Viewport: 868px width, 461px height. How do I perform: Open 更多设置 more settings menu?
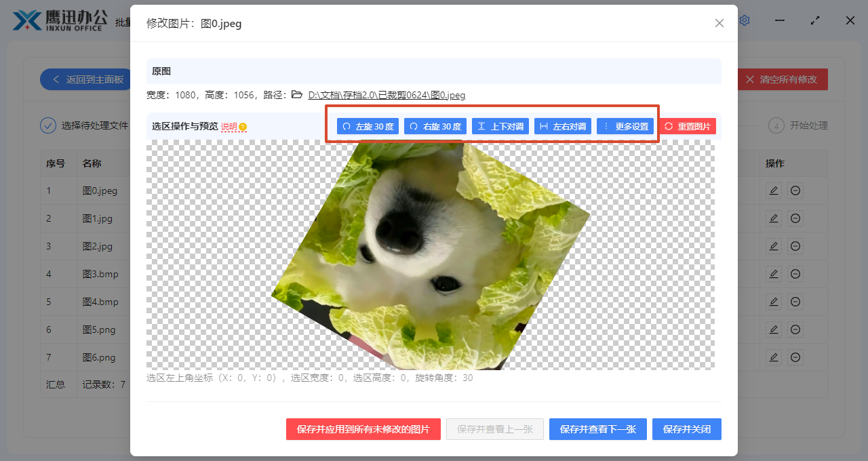625,126
